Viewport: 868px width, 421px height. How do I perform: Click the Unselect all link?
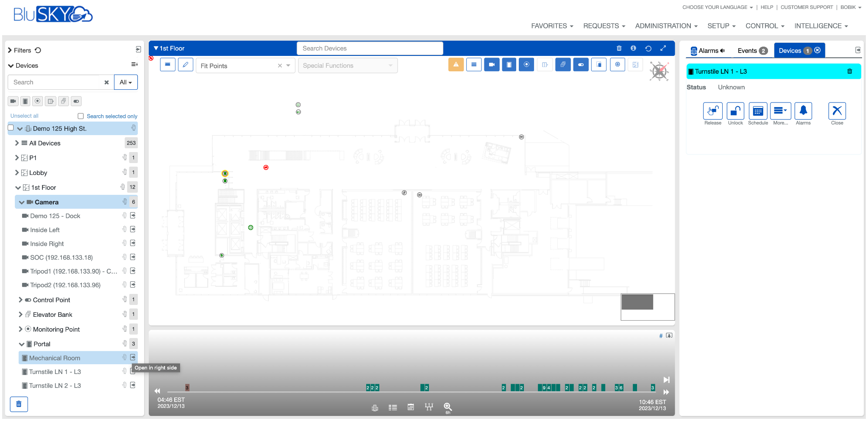tap(24, 115)
